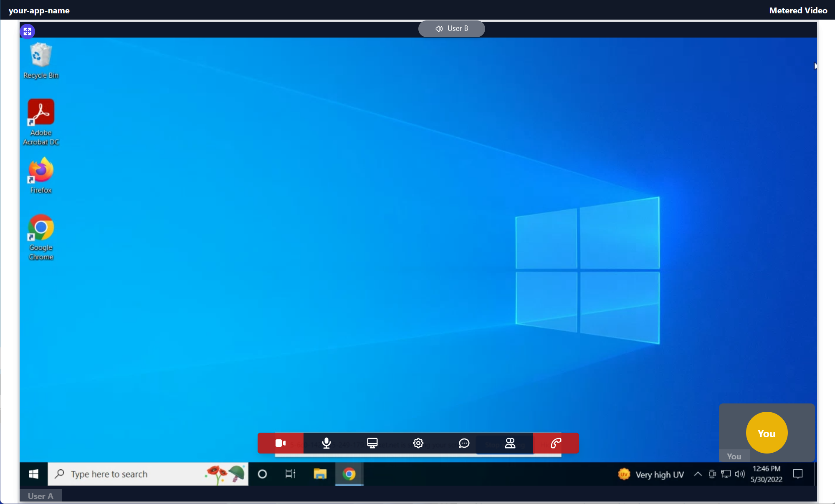Hang up with red phone button
The image size is (835, 504).
point(556,443)
